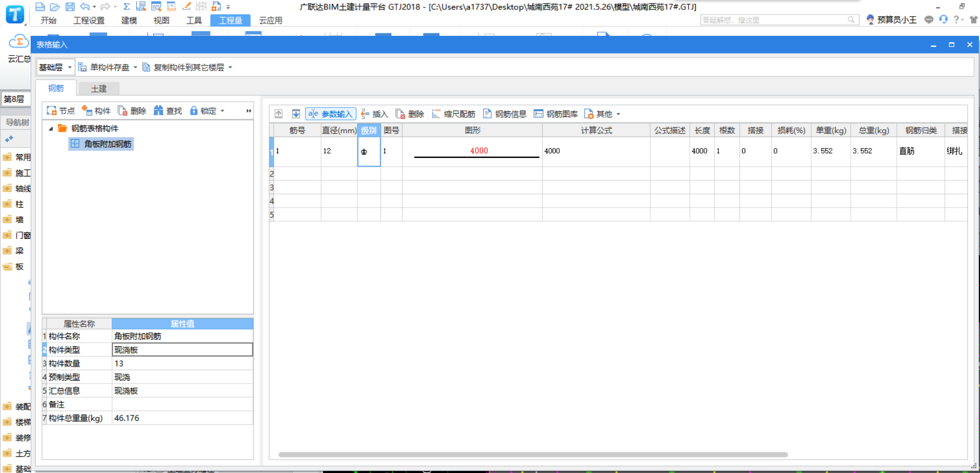Open the 云应用 menu tab
Image resolution: width=980 pixels, height=473 pixels.
coord(271,20)
